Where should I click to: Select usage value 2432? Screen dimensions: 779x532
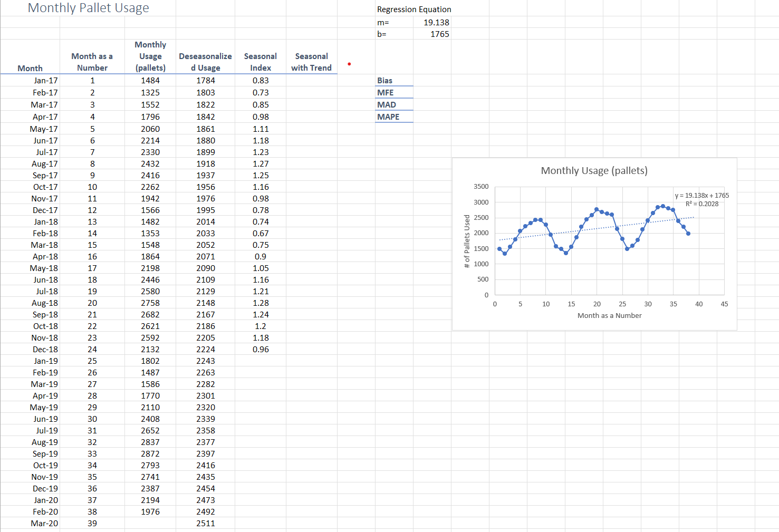pyautogui.click(x=150, y=164)
